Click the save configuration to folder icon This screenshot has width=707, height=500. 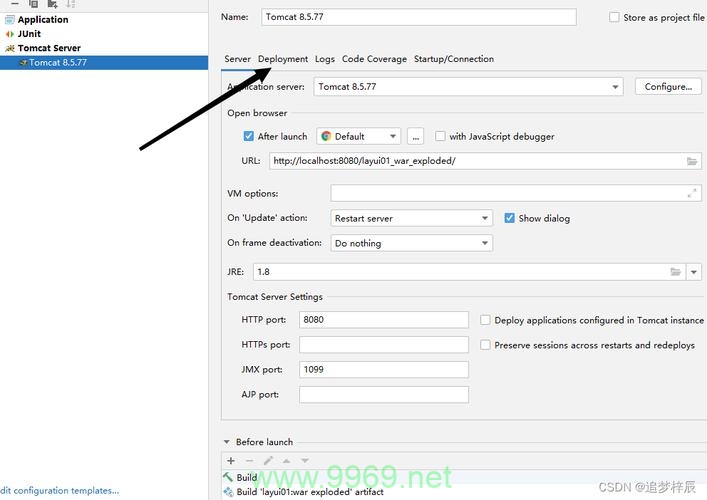coord(52,4)
